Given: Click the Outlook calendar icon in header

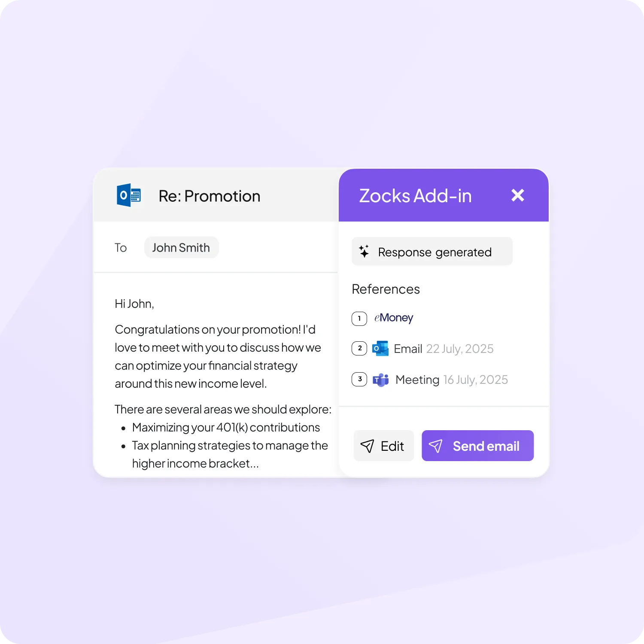Looking at the screenshot, I should (x=129, y=195).
